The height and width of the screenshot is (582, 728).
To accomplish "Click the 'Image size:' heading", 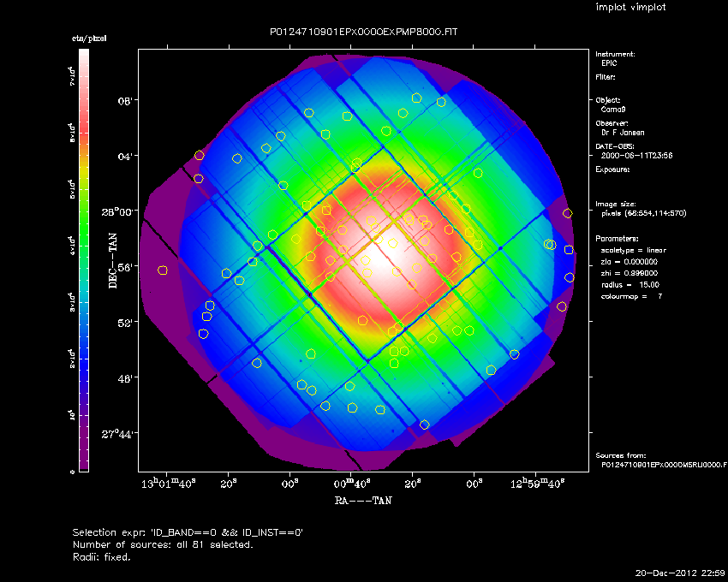I will (x=616, y=205).
